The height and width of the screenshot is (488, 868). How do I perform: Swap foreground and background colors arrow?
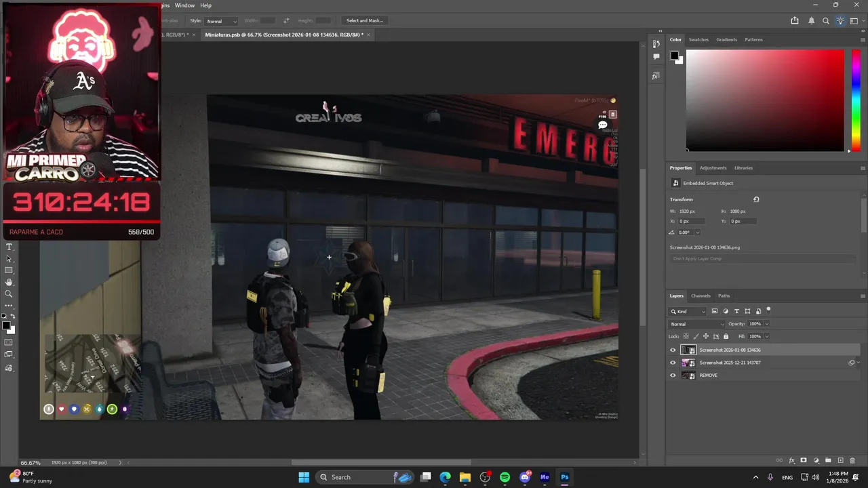[13, 317]
